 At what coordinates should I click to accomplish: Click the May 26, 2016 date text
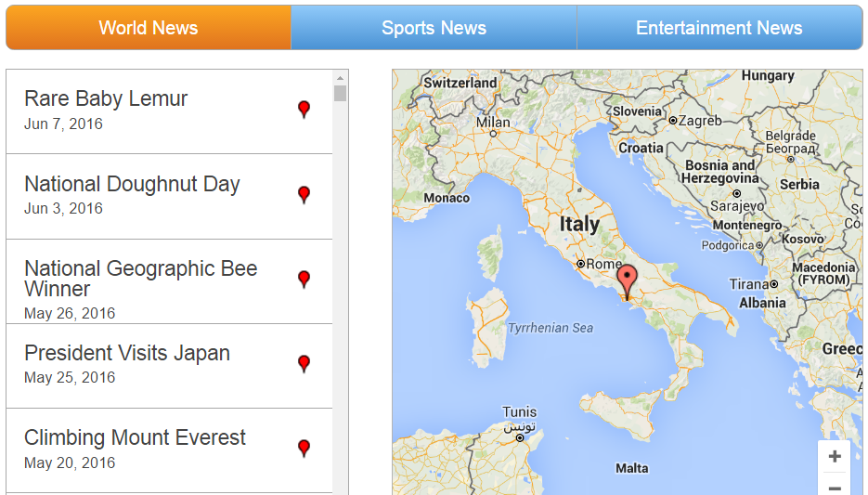click(x=70, y=313)
